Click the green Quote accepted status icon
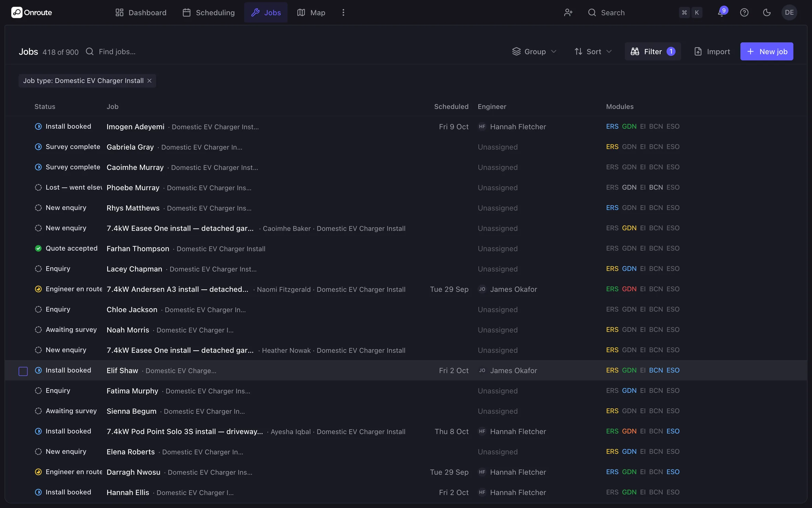812x508 pixels. (38, 248)
